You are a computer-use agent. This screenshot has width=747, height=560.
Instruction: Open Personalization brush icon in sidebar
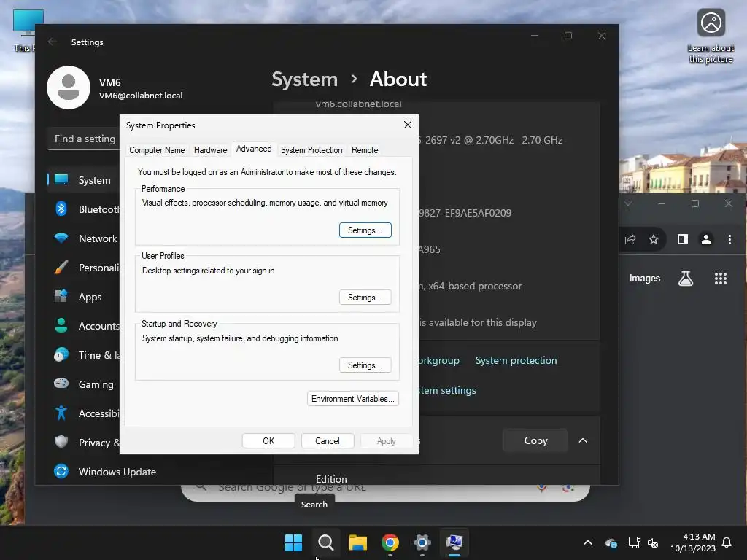pyautogui.click(x=61, y=267)
